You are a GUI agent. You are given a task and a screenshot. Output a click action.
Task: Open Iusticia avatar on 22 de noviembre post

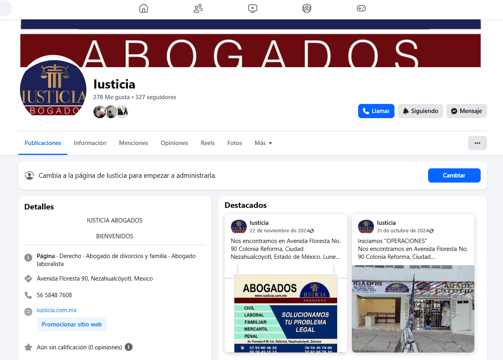239,227
